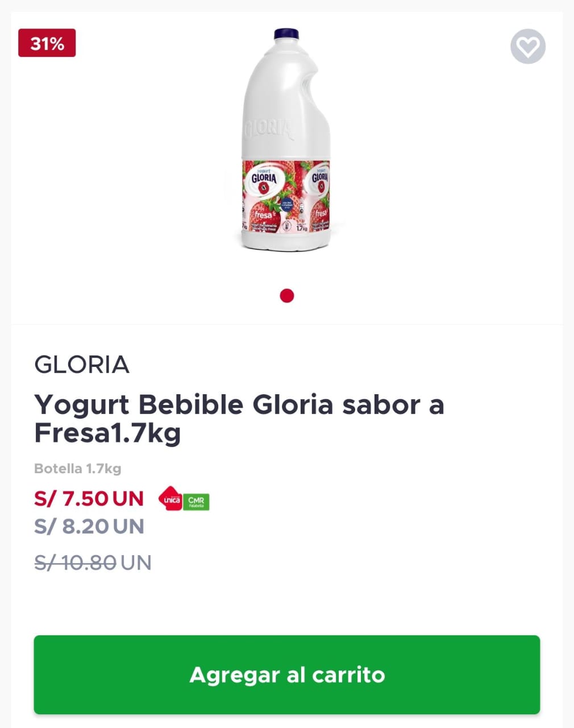Click the crossed-out S/ 10.80 price
Viewport: 574px width, 728px height.
tap(76, 563)
